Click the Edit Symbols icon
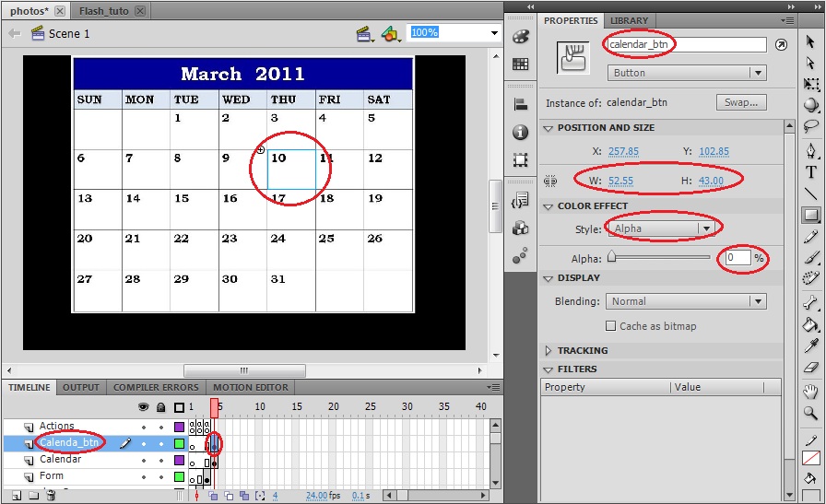The height and width of the screenshot is (504, 826). (x=391, y=35)
